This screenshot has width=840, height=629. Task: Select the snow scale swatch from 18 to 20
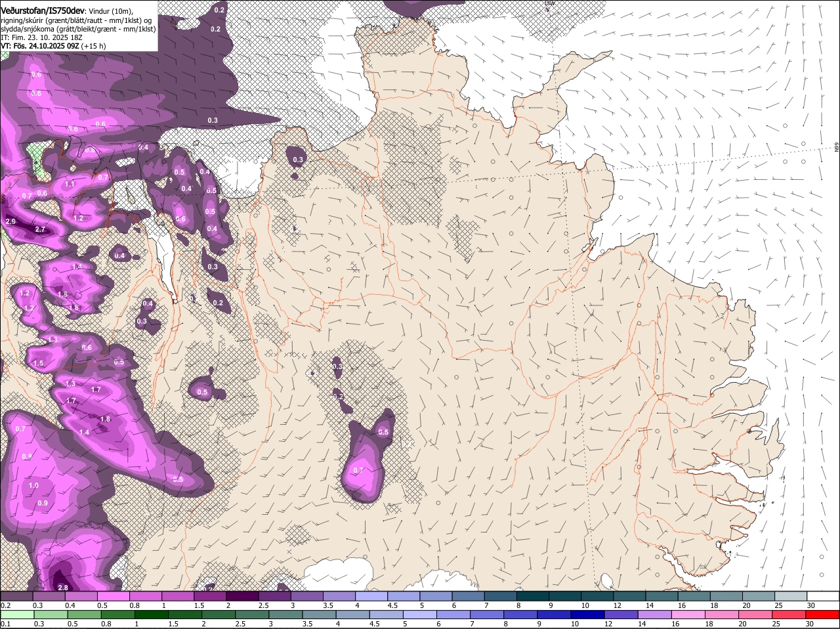(725, 596)
